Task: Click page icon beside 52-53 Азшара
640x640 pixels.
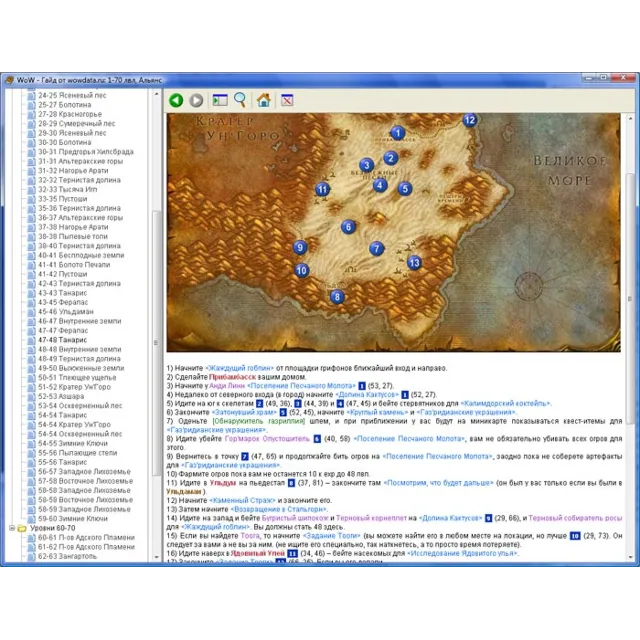Action: click(31, 396)
